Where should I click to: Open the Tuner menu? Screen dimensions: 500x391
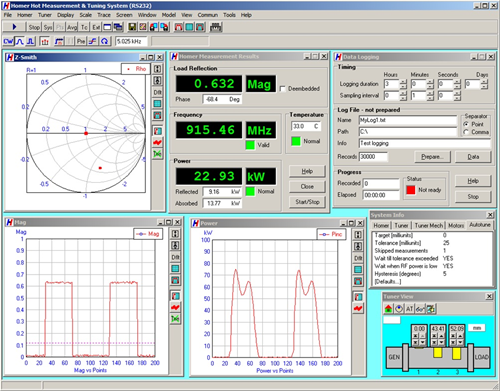[45, 15]
